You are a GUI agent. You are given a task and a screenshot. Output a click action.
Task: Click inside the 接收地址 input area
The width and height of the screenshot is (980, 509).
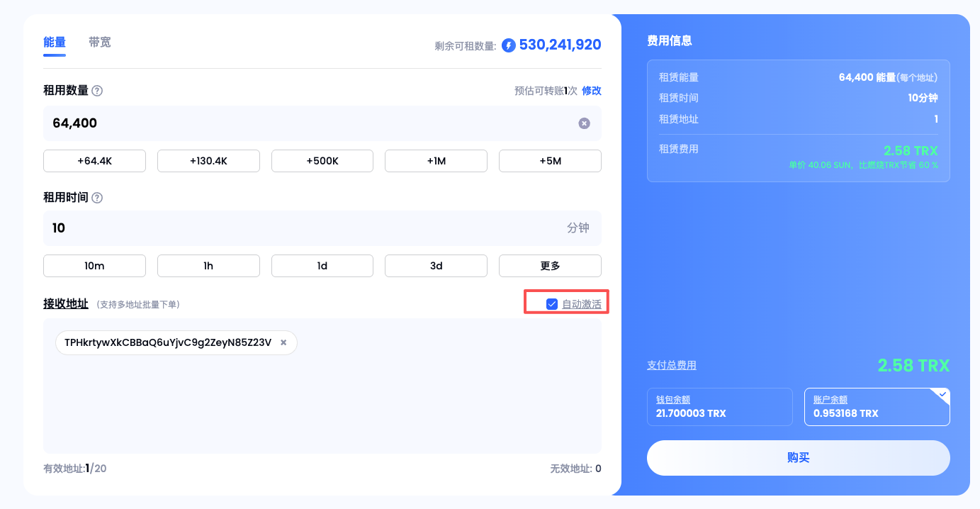pyautogui.click(x=322, y=386)
